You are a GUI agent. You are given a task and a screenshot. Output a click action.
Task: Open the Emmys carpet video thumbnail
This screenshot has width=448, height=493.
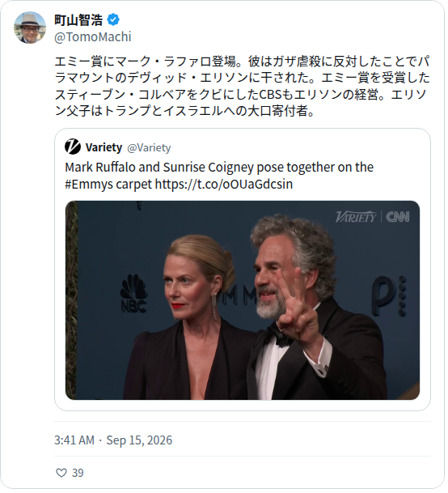click(243, 302)
